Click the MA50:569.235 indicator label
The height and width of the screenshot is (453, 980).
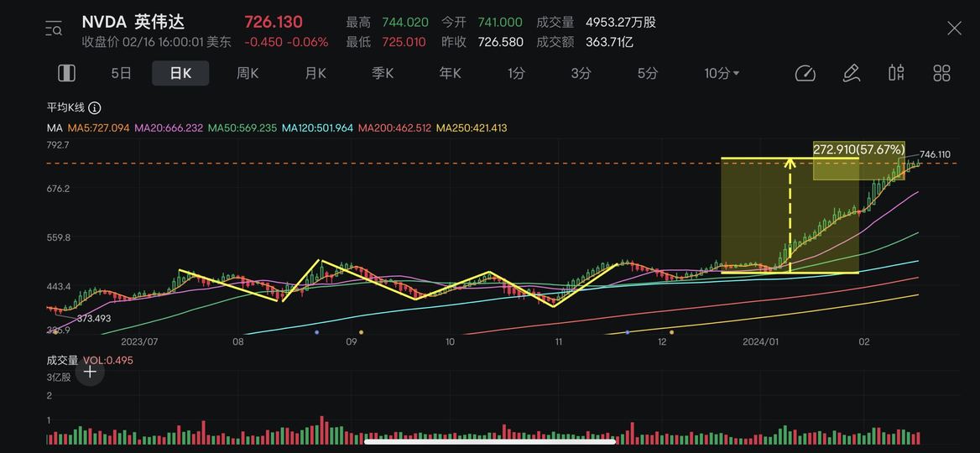pos(242,128)
